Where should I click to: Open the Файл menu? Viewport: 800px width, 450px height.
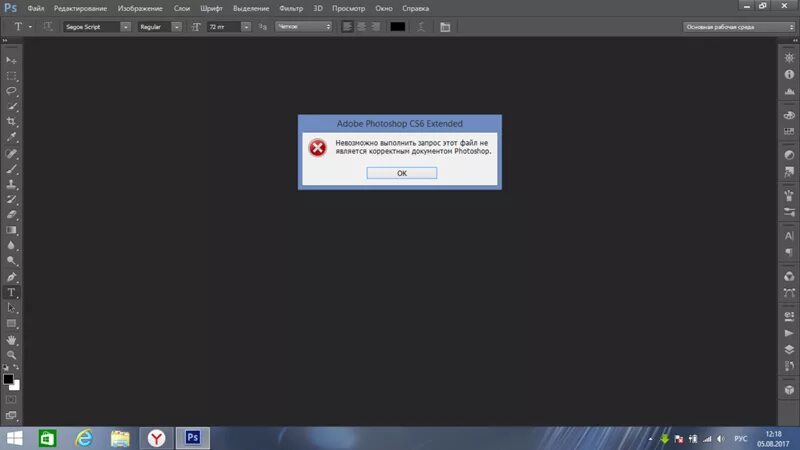pos(36,8)
